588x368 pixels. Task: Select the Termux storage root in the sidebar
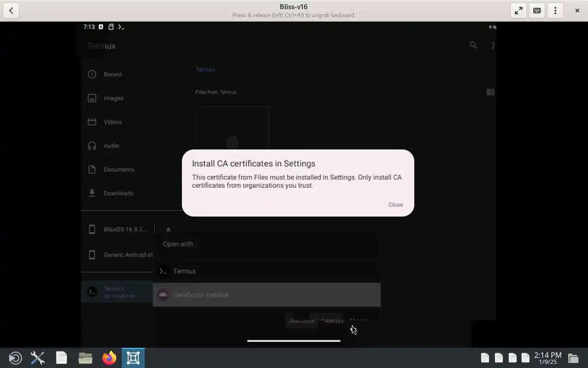pyautogui.click(x=117, y=292)
